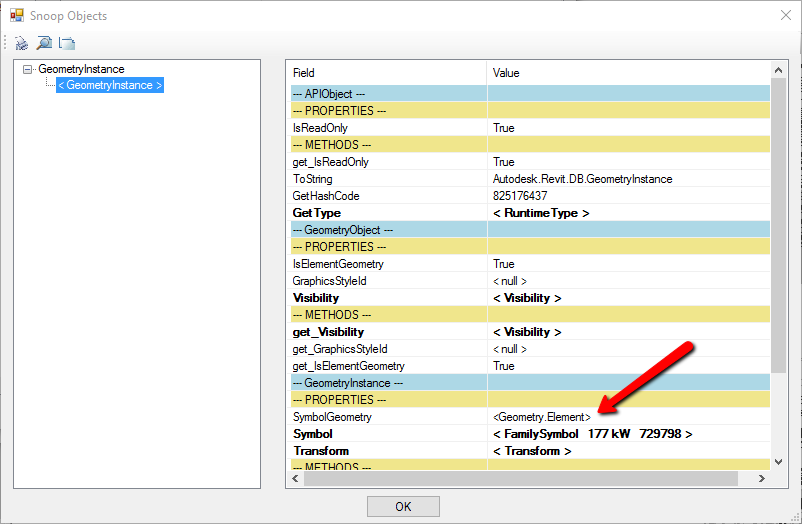Click the < RuntimeType > value for GetType
The height and width of the screenshot is (524, 802).
coord(541,213)
